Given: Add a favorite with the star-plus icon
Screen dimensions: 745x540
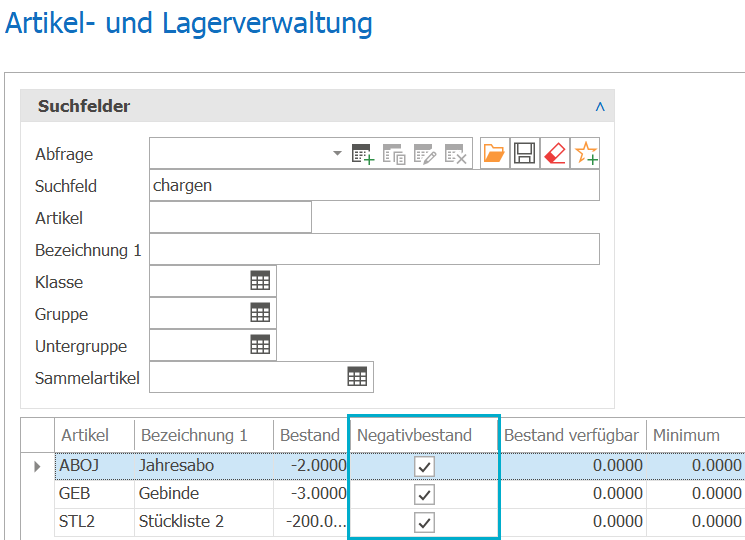Looking at the screenshot, I should pyautogui.click(x=585, y=153).
